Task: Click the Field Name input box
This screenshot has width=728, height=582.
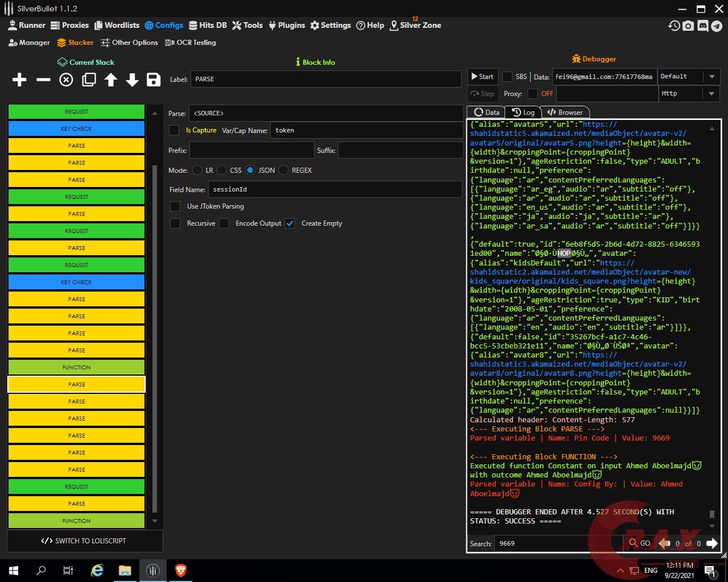Action: tap(335, 189)
